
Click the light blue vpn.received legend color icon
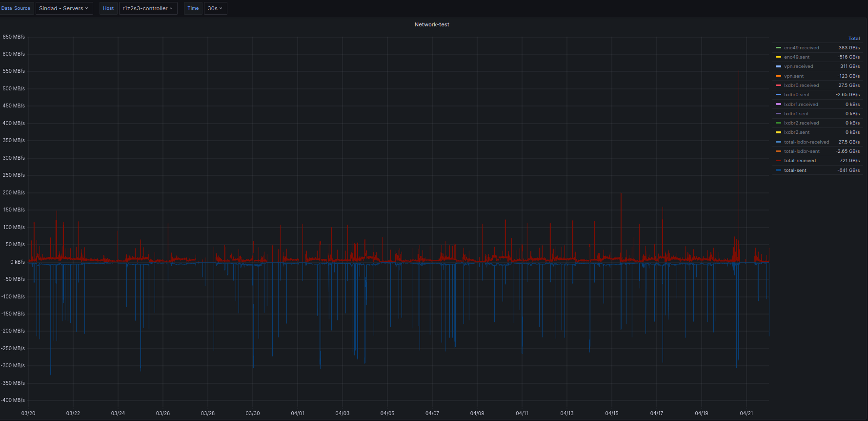click(778, 66)
